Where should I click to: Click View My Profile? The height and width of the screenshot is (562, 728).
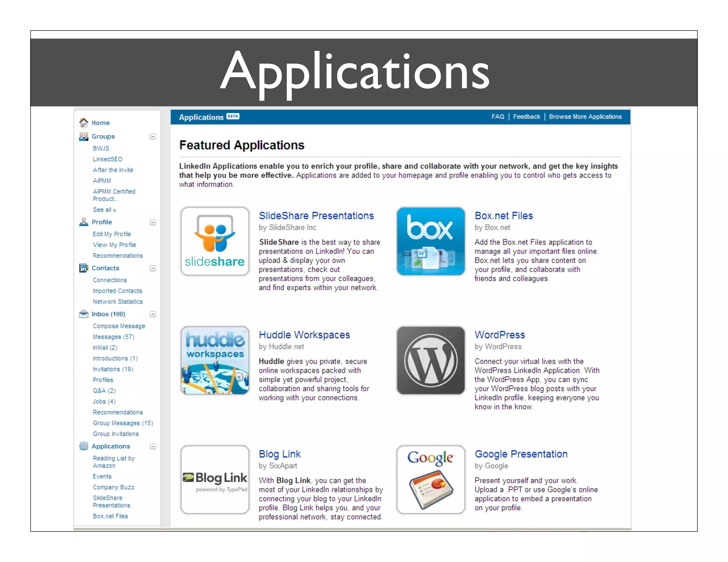point(114,245)
